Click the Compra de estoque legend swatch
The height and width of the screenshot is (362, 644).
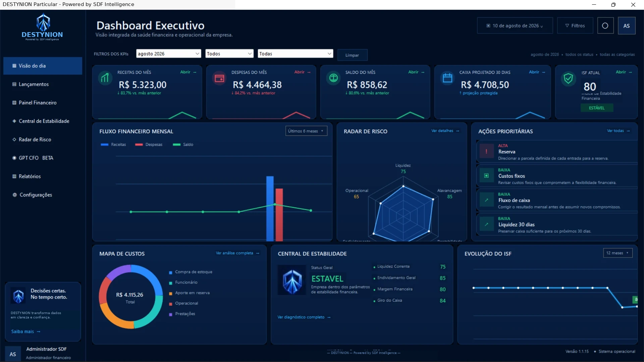coord(170,273)
